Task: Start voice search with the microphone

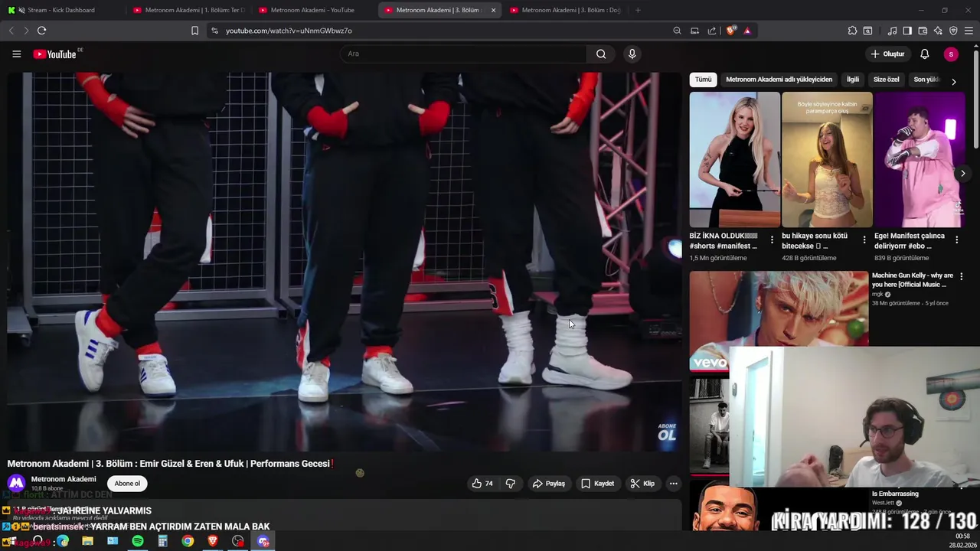Action: coord(632,54)
